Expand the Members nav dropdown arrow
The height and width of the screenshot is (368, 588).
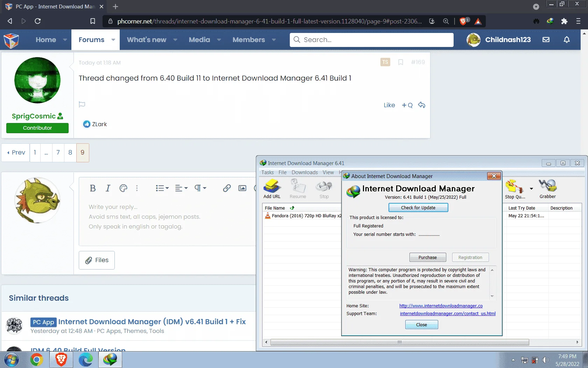[274, 40]
